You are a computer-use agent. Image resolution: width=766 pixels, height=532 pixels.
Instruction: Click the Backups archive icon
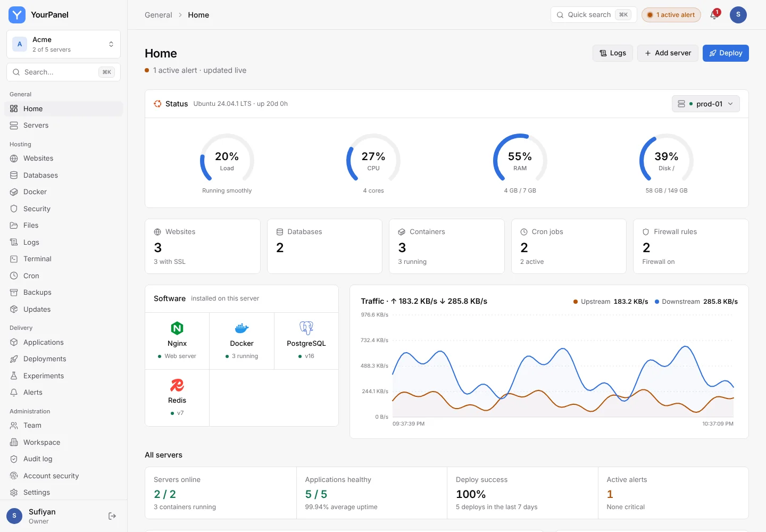(x=14, y=293)
